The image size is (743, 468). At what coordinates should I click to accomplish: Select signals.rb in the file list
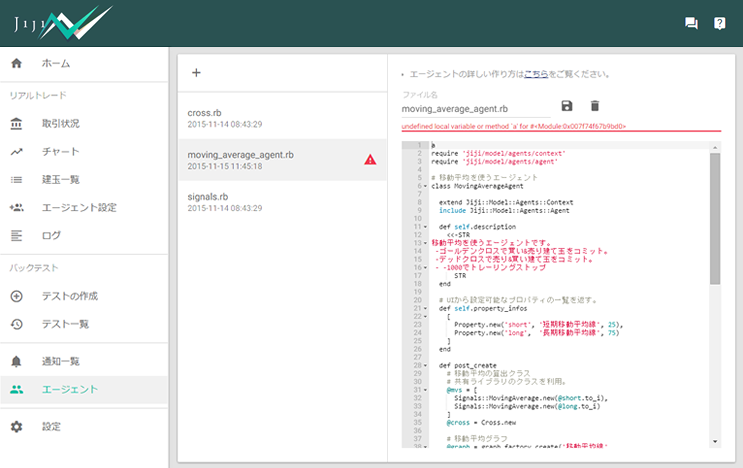282,202
